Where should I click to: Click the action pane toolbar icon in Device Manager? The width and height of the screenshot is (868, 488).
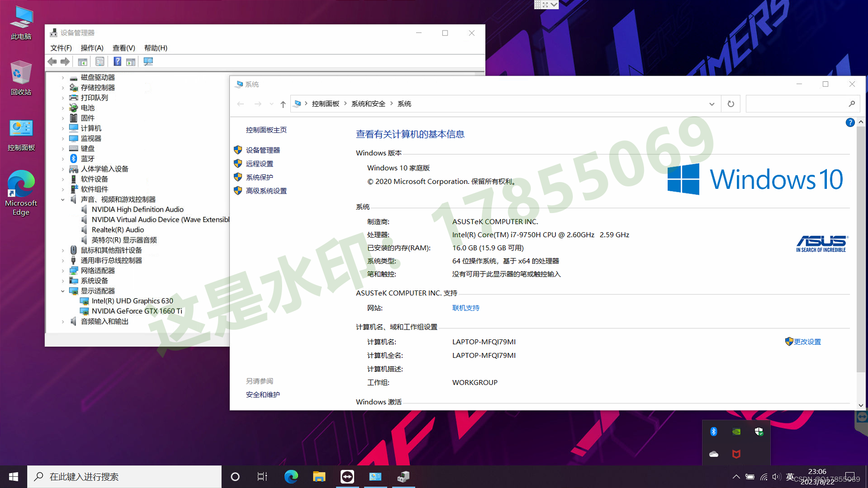(x=131, y=61)
